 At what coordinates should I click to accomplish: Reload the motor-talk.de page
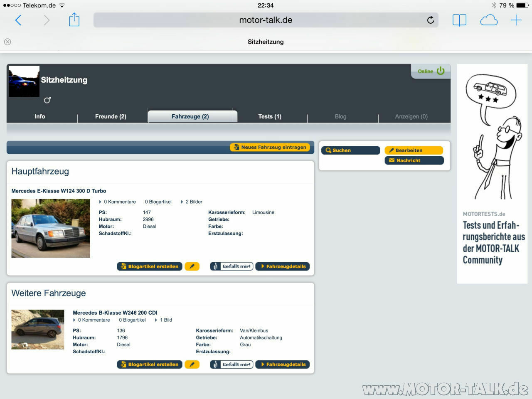coord(431,20)
